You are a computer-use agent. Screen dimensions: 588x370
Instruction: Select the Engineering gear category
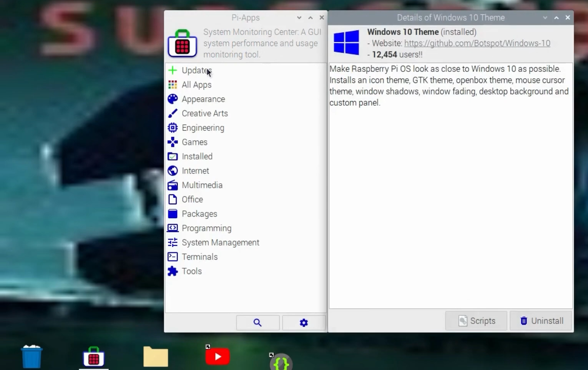203,128
